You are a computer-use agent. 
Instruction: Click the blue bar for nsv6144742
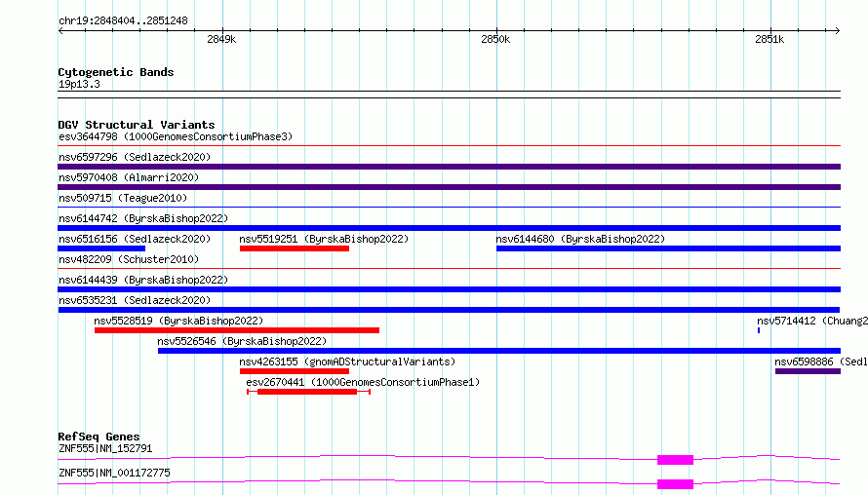(x=449, y=228)
